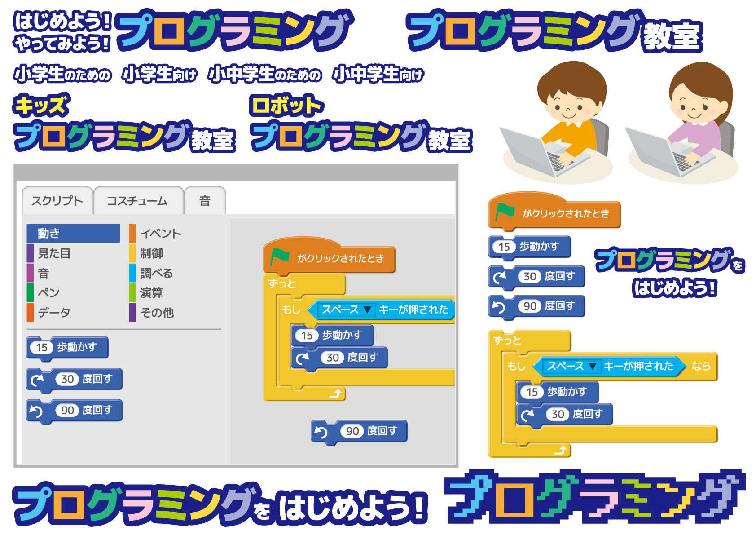The image size is (756, 535).
Task: Click もし label in the script area
Action: (x=291, y=310)
